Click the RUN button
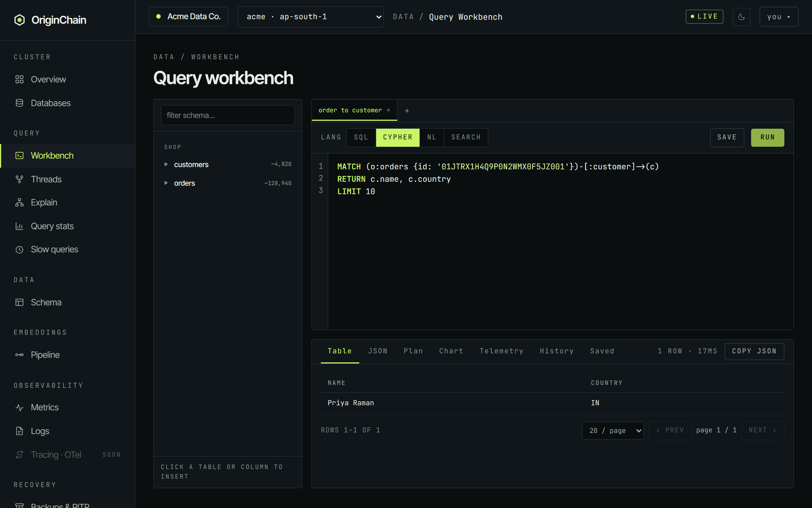 (x=767, y=137)
